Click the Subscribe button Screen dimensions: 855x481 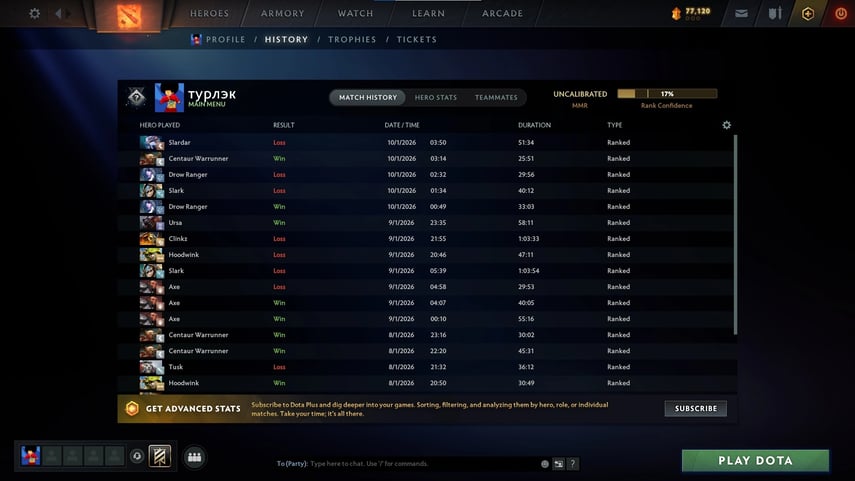[695, 408]
